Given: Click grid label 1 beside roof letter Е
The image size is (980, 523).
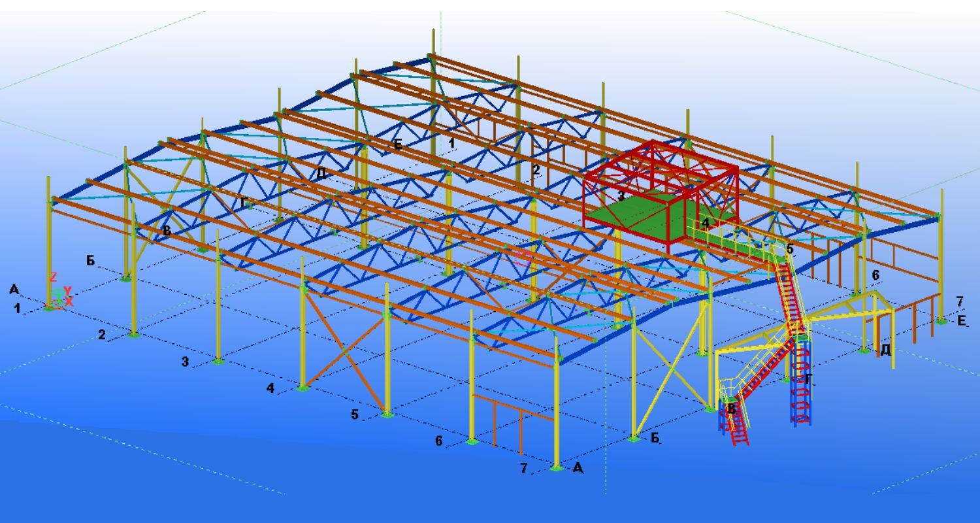Looking at the screenshot, I should click(451, 143).
